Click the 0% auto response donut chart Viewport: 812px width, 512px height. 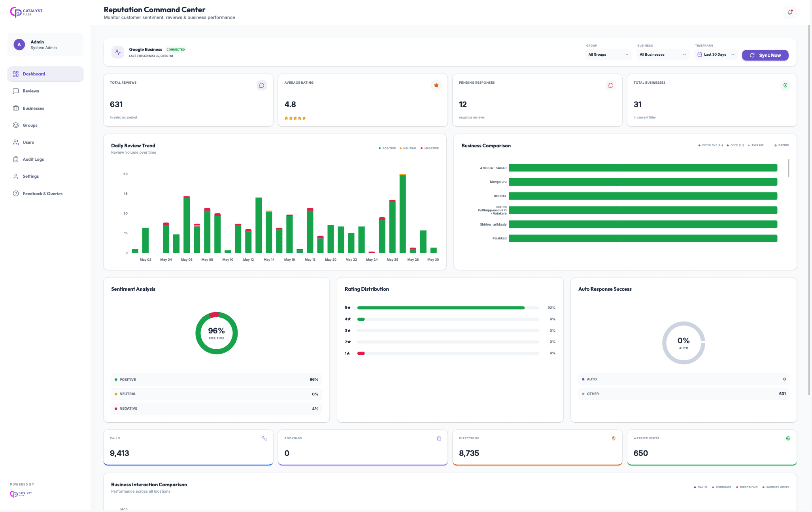684,343
